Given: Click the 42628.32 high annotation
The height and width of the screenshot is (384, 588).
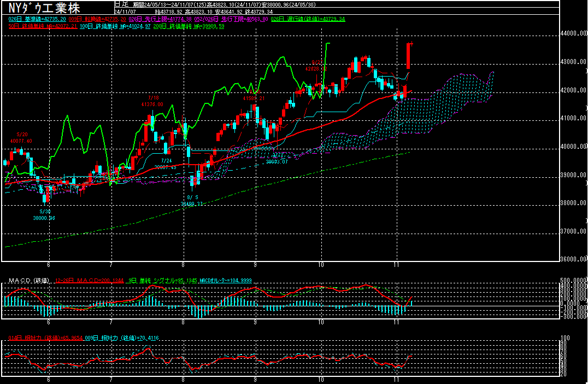Looking at the screenshot, I should click(316, 66).
